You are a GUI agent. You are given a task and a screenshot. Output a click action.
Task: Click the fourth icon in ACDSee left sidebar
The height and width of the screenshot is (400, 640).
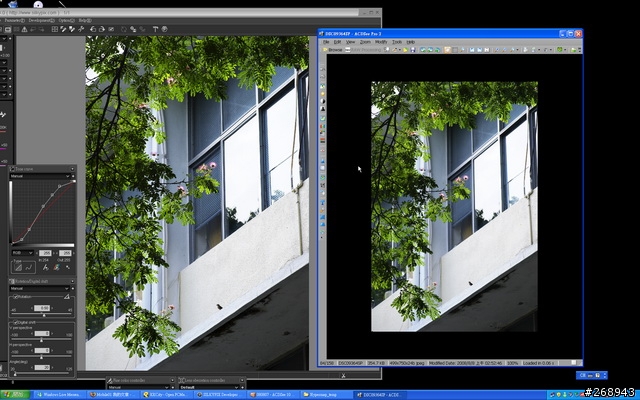[322, 93]
